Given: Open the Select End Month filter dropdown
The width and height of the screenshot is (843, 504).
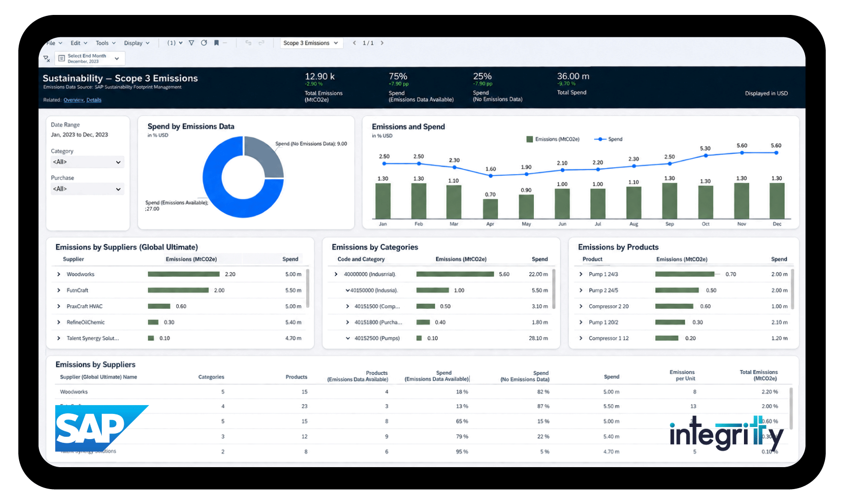Looking at the screenshot, I should pyautogui.click(x=90, y=59).
